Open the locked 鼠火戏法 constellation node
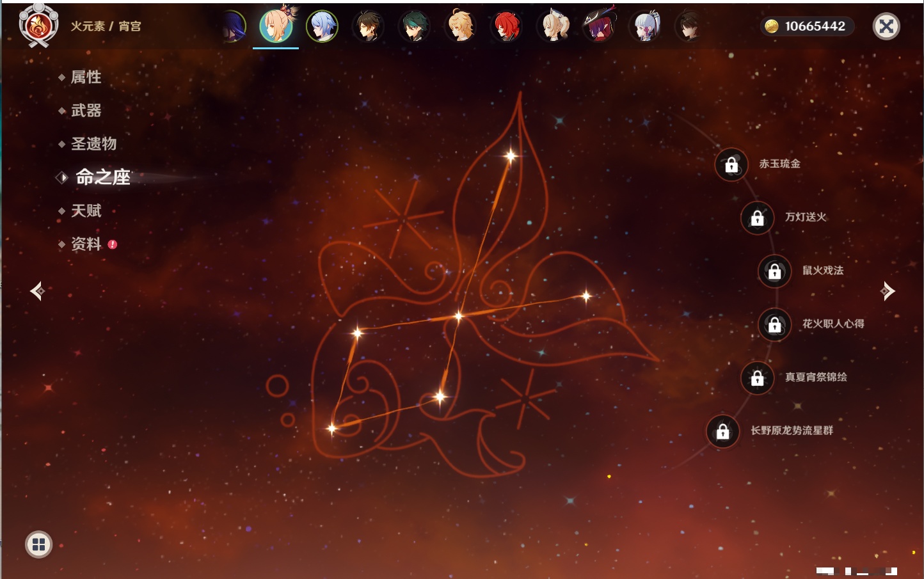 pos(774,271)
